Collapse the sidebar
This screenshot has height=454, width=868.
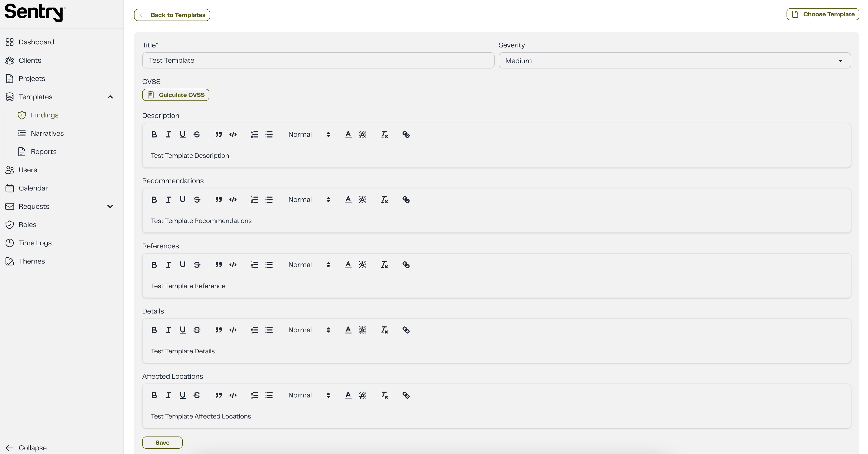pos(26,448)
